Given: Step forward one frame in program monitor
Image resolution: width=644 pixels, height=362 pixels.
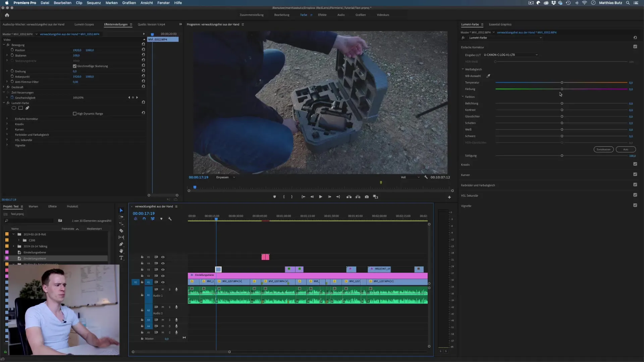Looking at the screenshot, I should pyautogui.click(x=329, y=197).
